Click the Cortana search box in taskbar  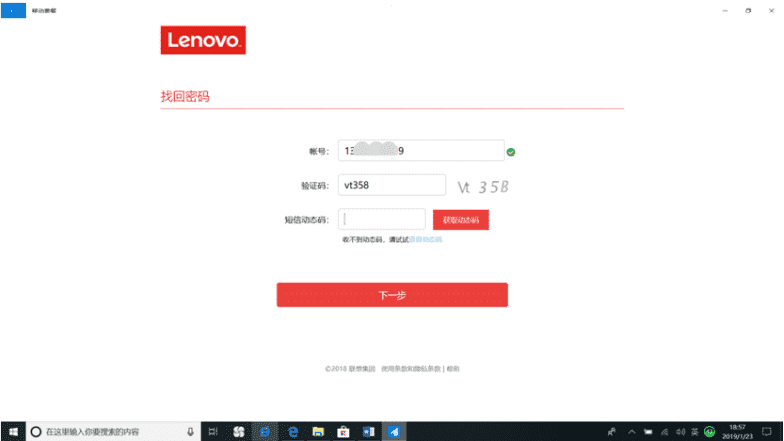coord(114,432)
